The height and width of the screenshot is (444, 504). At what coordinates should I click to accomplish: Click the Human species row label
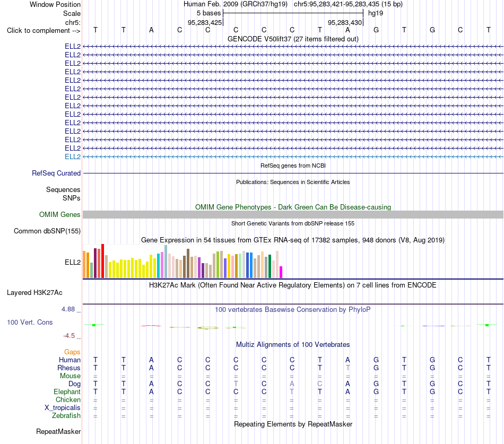69,360
